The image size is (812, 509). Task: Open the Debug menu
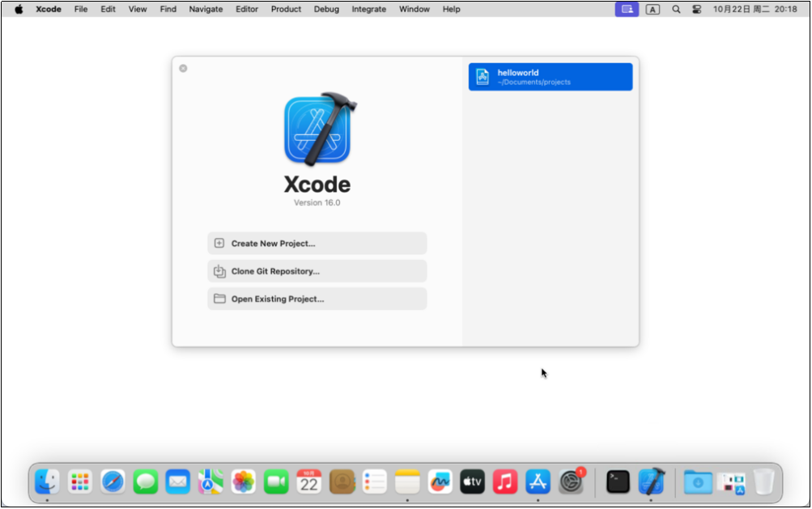tap(326, 10)
